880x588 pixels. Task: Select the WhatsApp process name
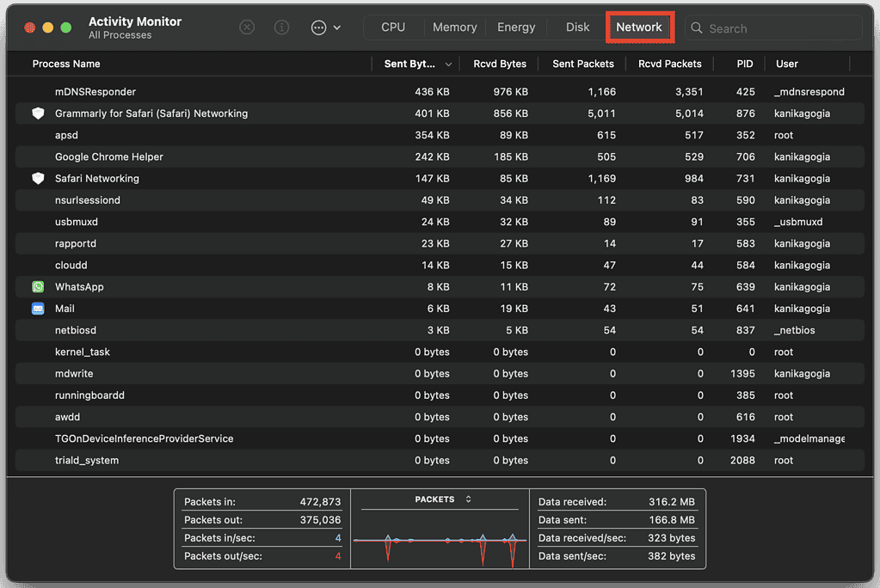79,287
